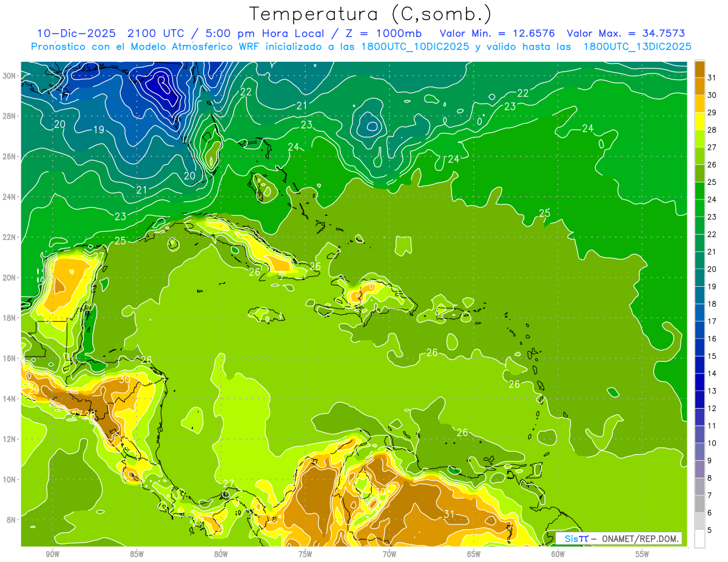The image size is (728, 562).
Task: Click the 80W longitude axis label
Action: click(x=221, y=554)
